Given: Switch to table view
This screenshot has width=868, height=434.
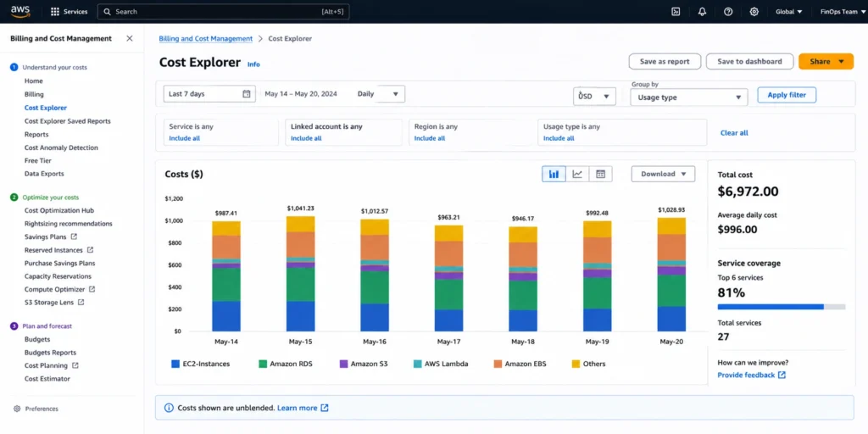Looking at the screenshot, I should pyautogui.click(x=601, y=175).
